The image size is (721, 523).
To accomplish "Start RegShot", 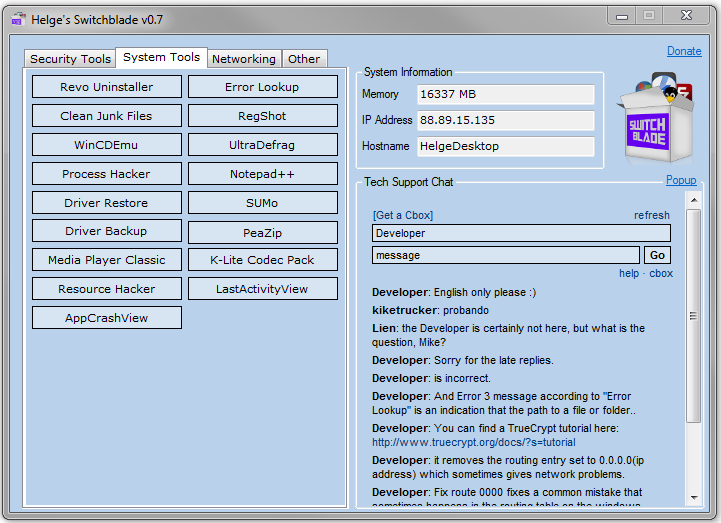I will pos(262,116).
